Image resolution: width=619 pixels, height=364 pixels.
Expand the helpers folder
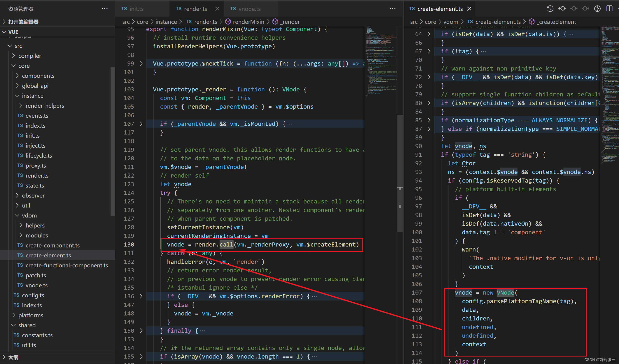coord(57,225)
